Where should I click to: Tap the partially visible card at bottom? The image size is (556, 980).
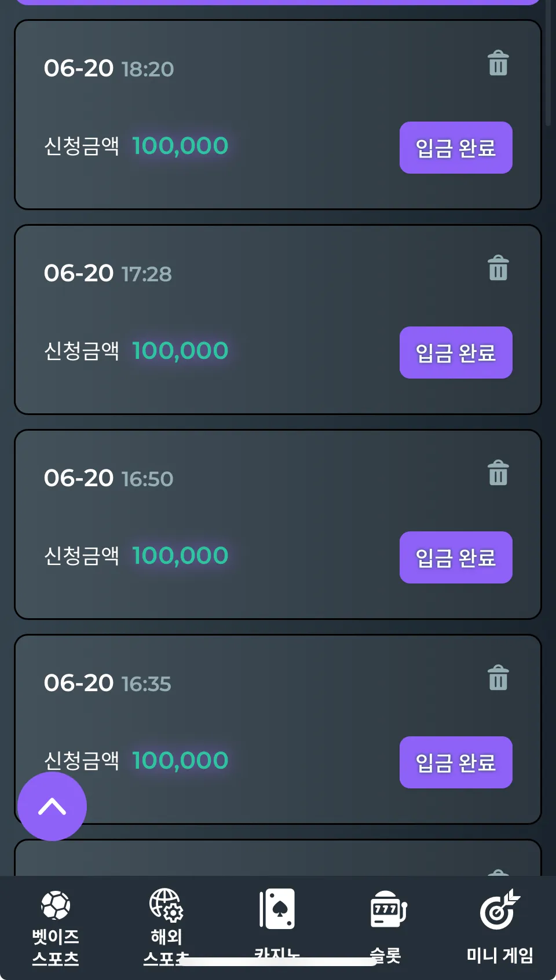point(278,858)
